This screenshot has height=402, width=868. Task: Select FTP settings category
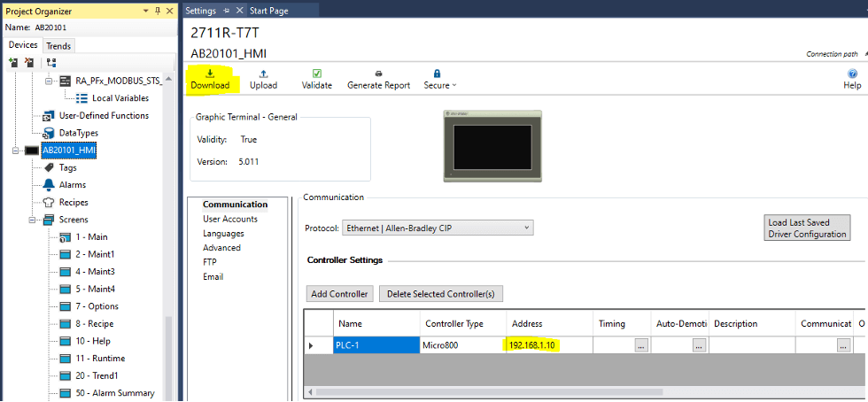[x=210, y=262]
